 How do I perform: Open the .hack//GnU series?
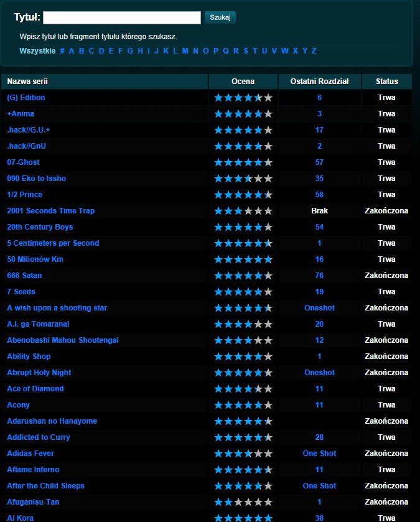click(26, 146)
